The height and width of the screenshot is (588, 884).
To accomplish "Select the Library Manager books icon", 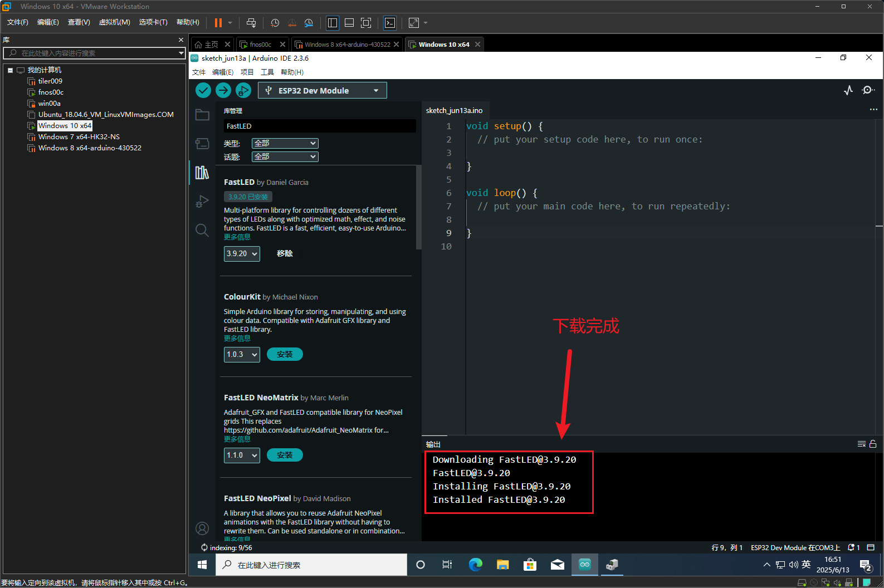I will tap(202, 173).
